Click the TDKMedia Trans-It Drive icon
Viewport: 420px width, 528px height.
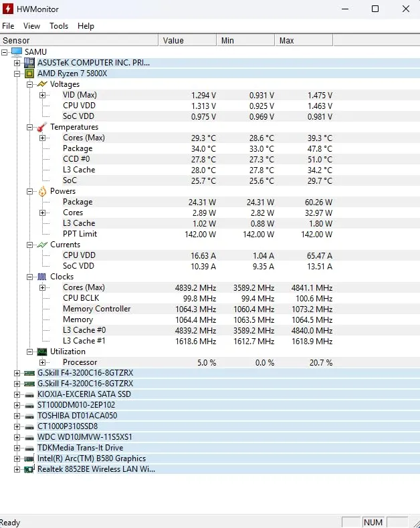(29, 448)
